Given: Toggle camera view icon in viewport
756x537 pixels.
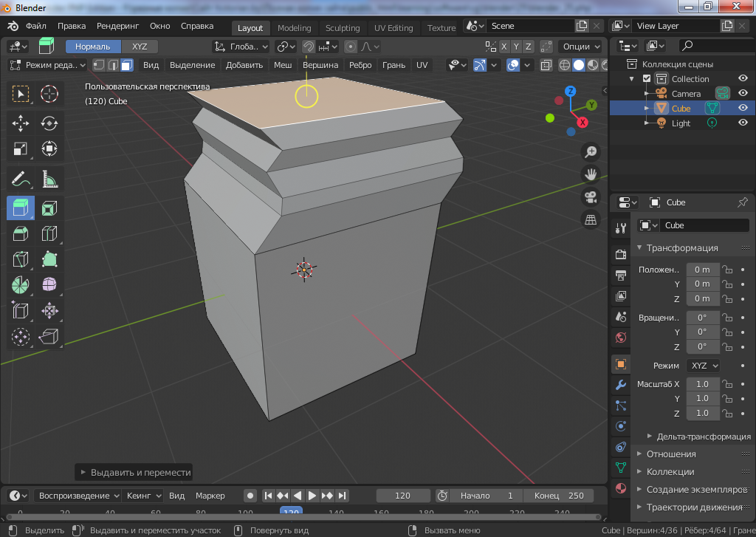Looking at the screenshot, I should click(591, 197).
